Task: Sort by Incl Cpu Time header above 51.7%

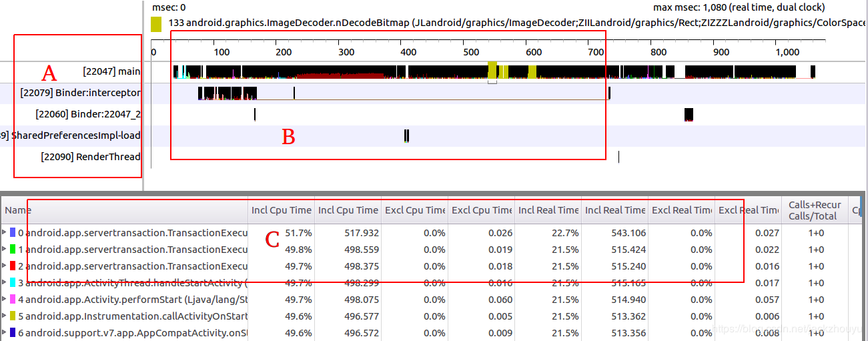Action: point(282,210)
